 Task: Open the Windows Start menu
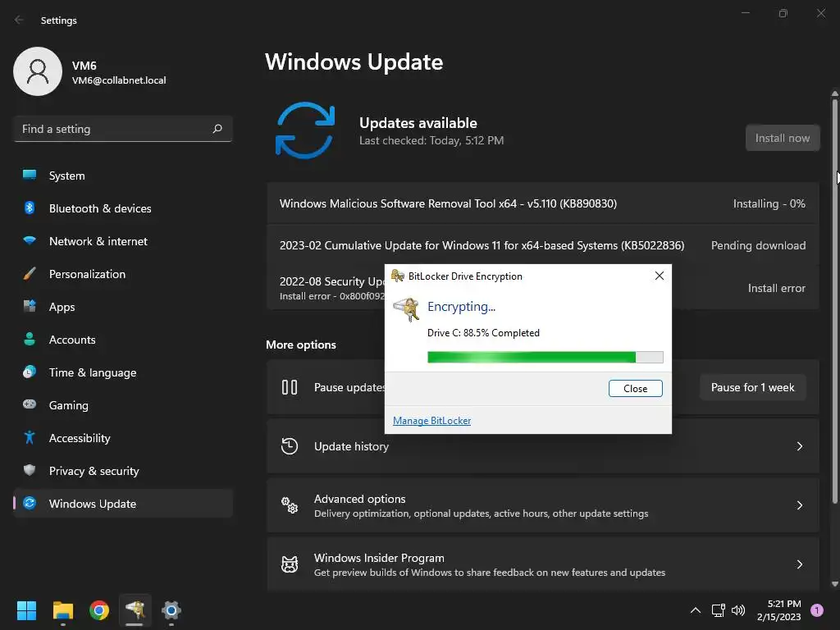tap(26, 610)
